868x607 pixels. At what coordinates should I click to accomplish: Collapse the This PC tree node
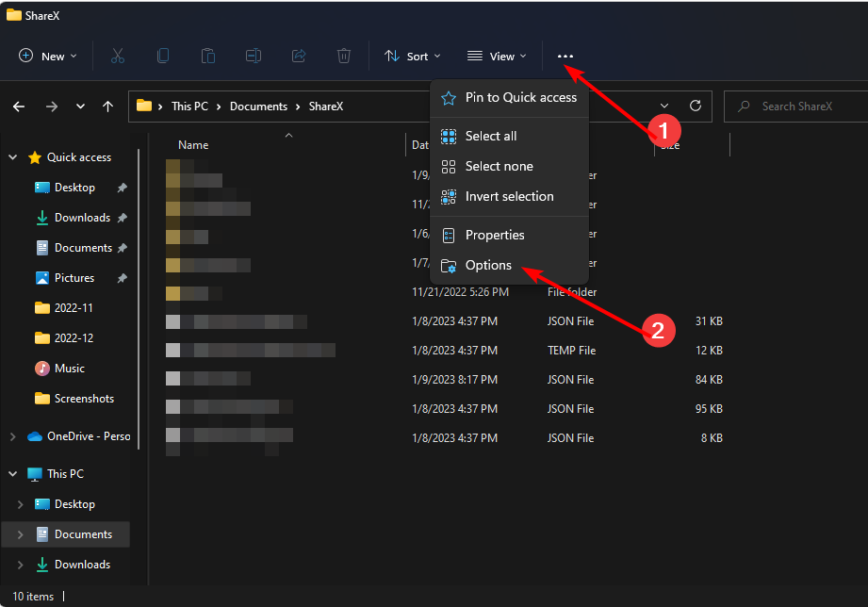tap(13, 474)
